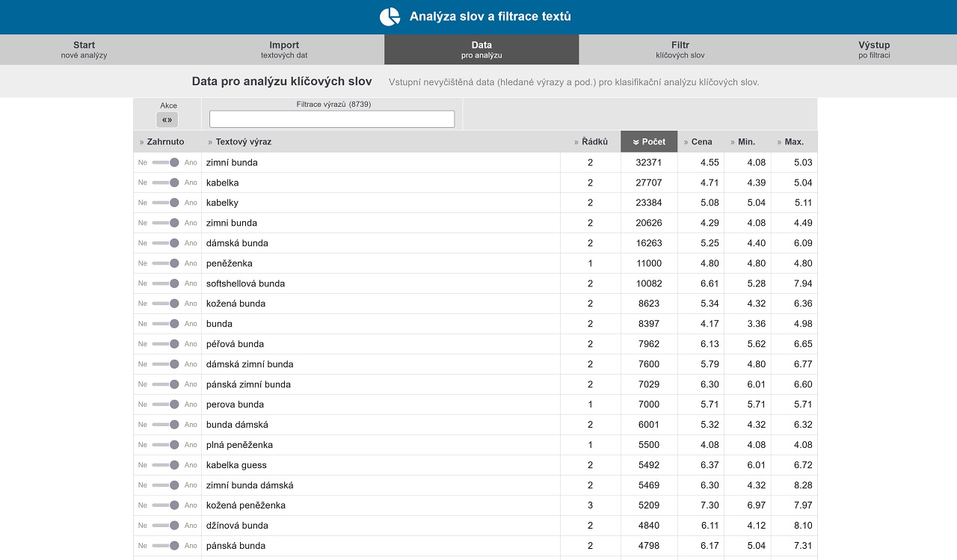Toggle inclusion for bunda dámská row
Screen dimensions: 957x560
166,425
